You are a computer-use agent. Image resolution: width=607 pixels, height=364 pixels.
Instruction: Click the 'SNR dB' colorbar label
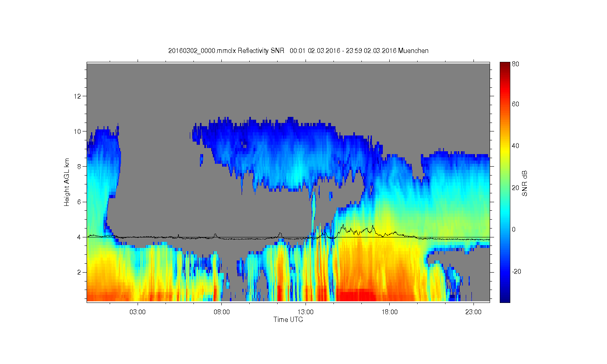524,183
